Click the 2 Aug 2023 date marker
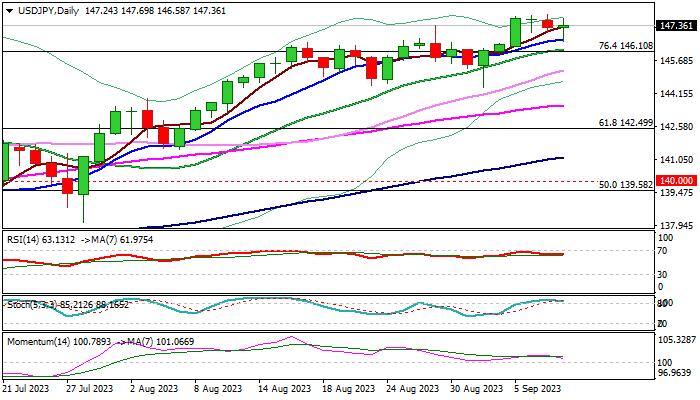The height and width of the screenshot is (400, 700). (x=154, y=389)
